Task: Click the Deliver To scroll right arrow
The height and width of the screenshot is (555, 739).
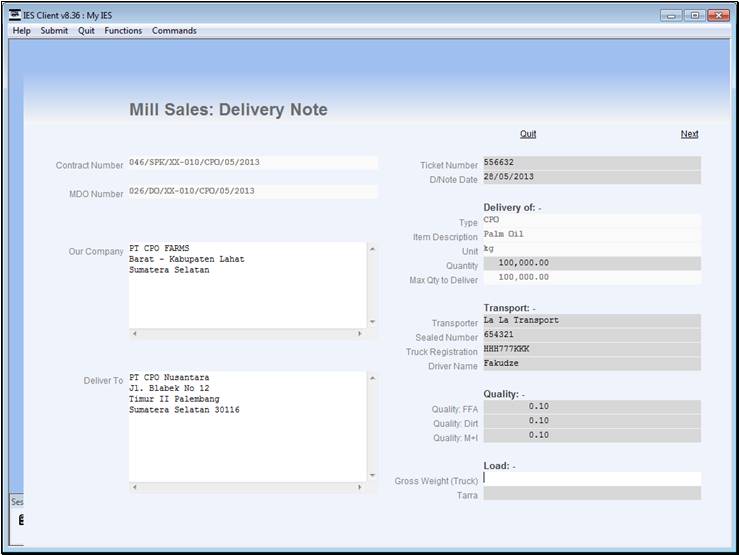Action: (x=360, y=487)
